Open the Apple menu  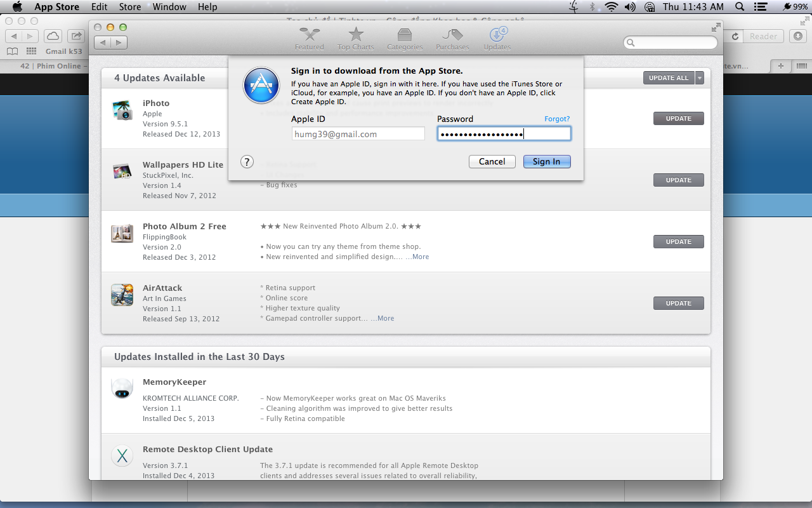[x=17, y=7]
